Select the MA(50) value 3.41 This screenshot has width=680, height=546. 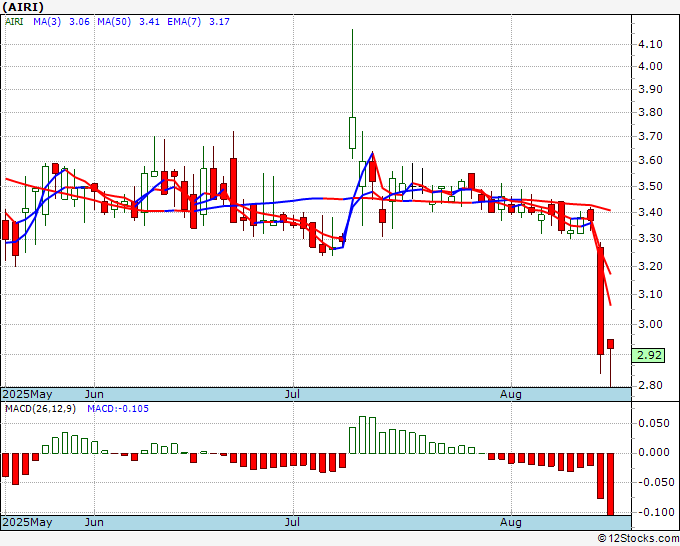click(149, 22)
